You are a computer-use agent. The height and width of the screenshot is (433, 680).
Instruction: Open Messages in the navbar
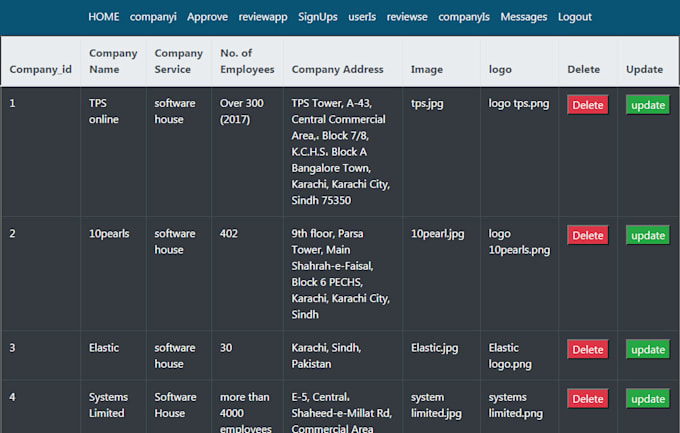pos(524,17)
